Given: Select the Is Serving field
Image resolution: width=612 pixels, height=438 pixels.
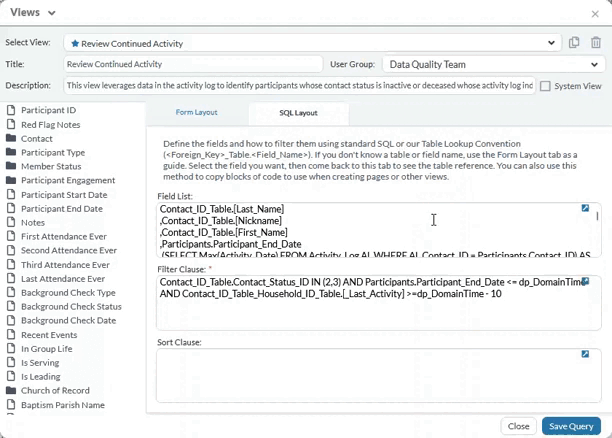Looking at the screenshot, I should [40, 363].
